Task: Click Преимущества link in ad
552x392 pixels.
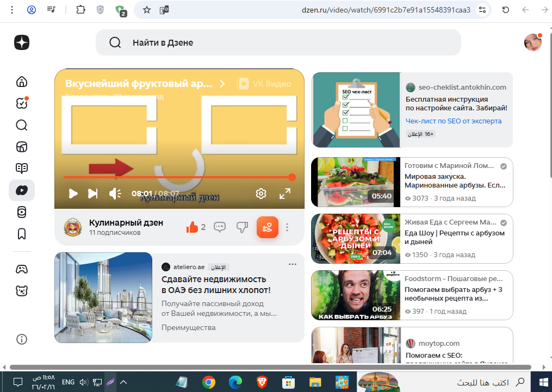Action: (x=188, y=328)
